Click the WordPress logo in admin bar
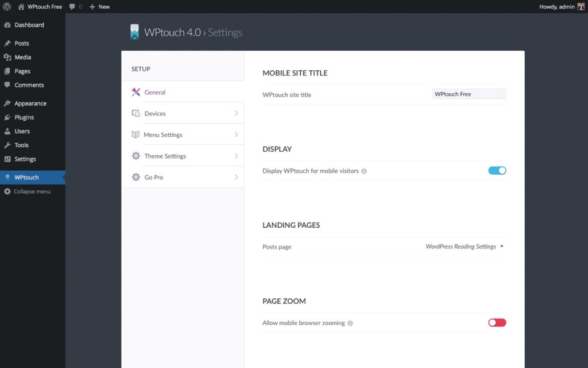 click(7, 7)
